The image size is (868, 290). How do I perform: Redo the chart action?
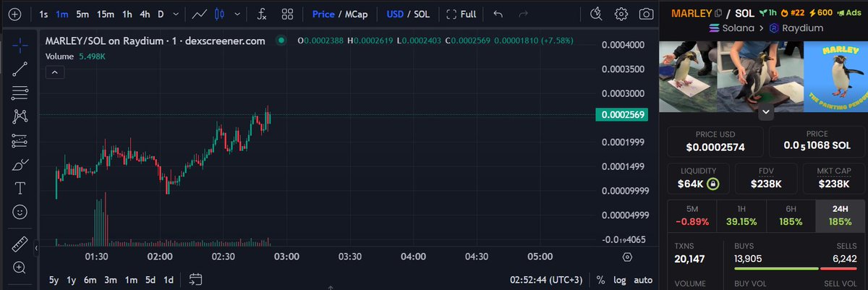click(523, 14)
